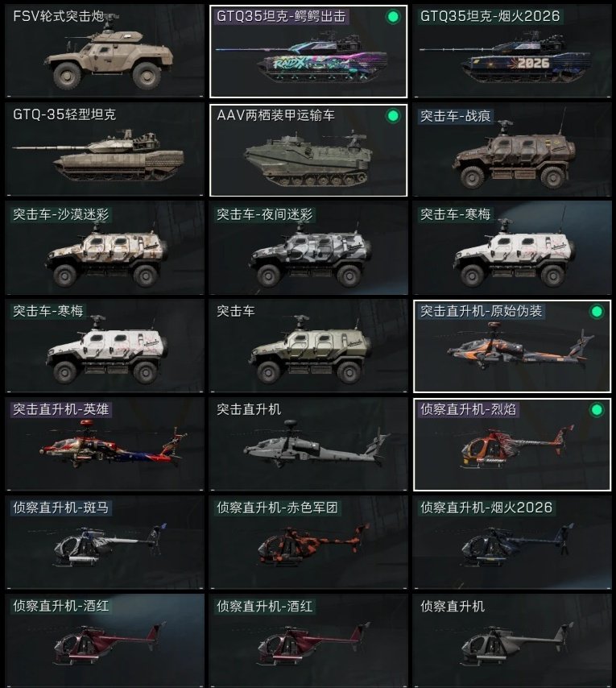Choose the 侦察直升机-烟火2026 skin
This screenshot has height=688, width=616.
511,542
